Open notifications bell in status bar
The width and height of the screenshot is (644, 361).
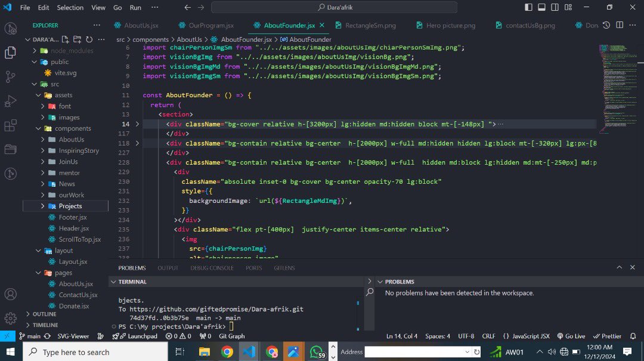coord(633,336)
